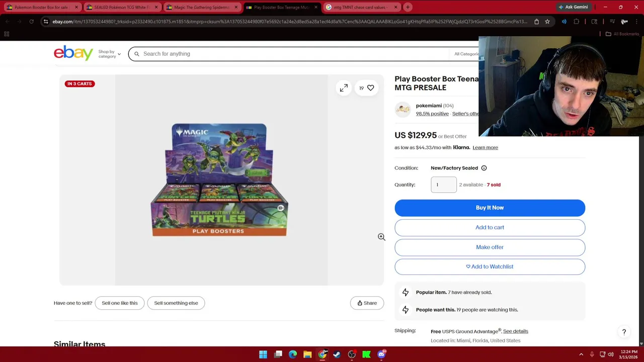Bookmark this page with star icon

(547, 22)
